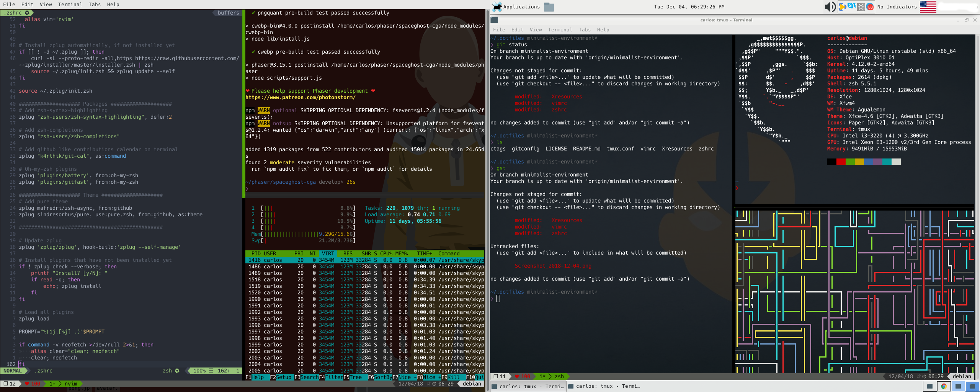Click the yellow-blue play arrow tray icon

click(842, 7)
